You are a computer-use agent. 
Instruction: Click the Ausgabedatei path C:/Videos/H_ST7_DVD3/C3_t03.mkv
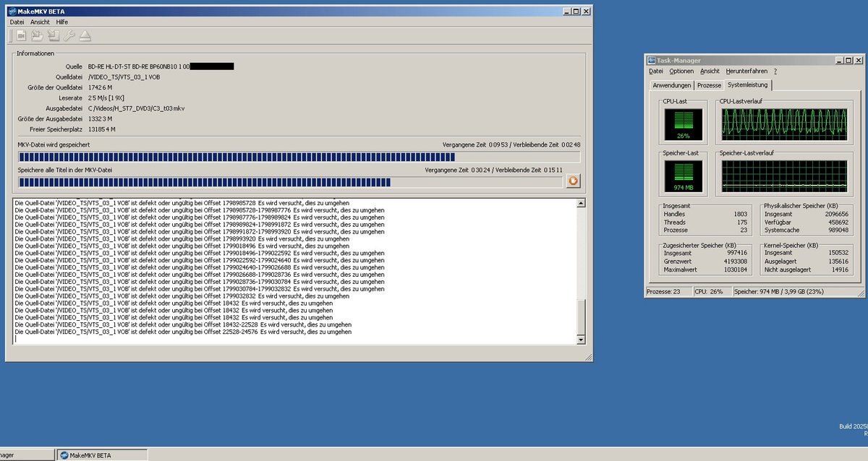pyautogui.click(x=136, y=108)
